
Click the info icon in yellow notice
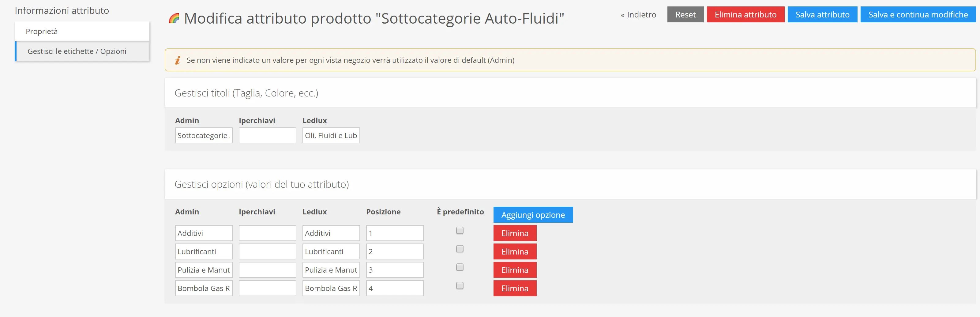pyautogui.click(x=177, y=60)
